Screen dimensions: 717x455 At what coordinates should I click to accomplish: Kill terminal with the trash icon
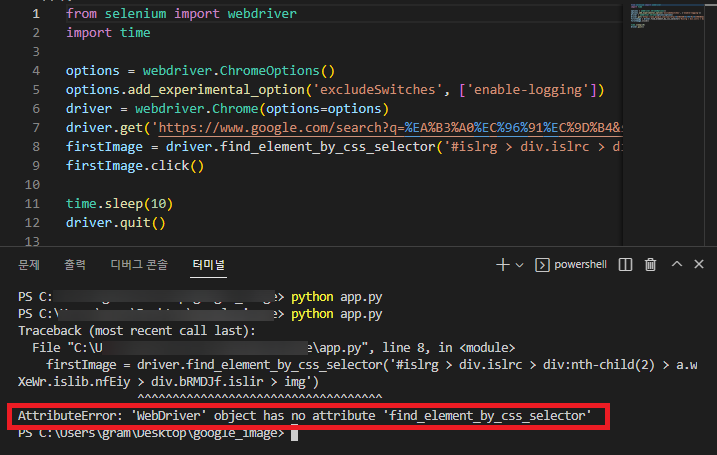650,264
